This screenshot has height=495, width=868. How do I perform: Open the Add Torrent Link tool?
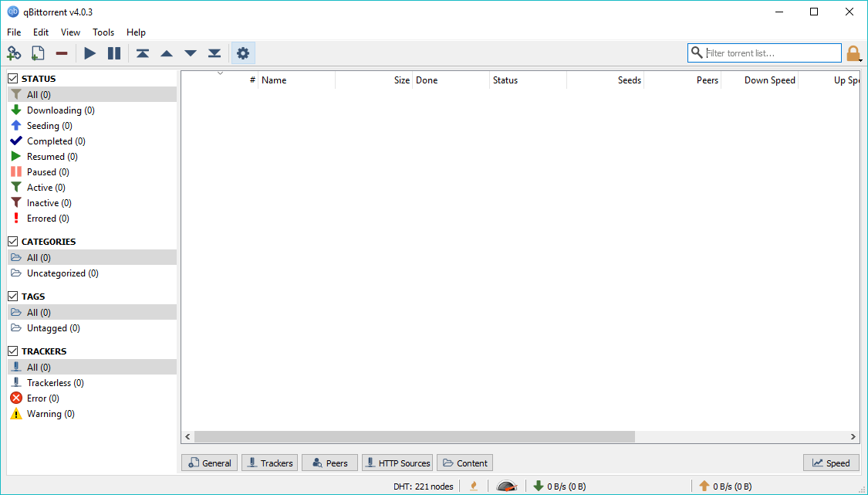point(14,53)
